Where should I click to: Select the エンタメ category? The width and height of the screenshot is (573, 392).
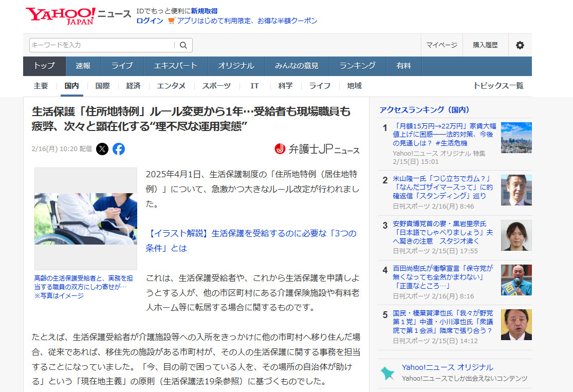171,86
